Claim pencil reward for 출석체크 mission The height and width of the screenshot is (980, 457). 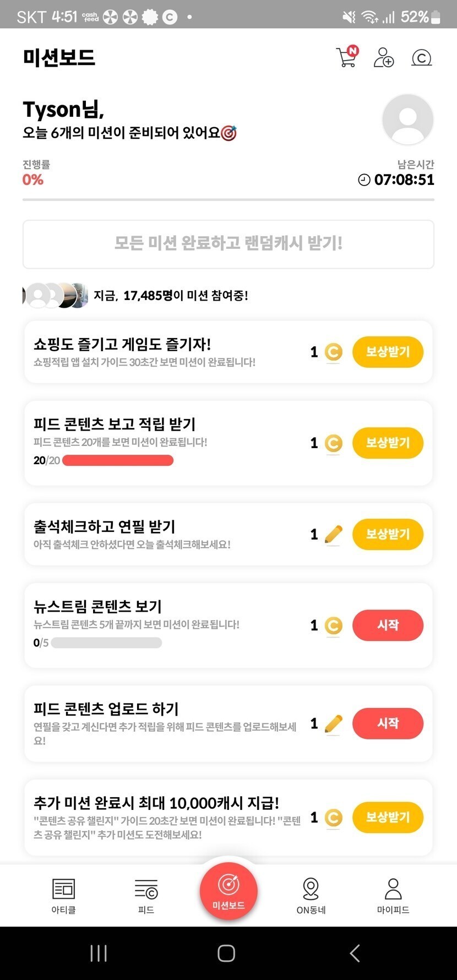tap(388, 534)
